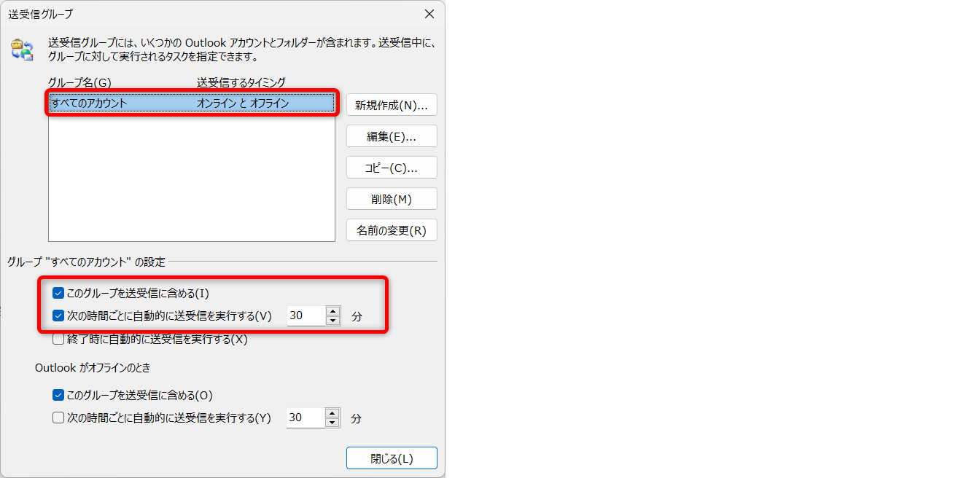
Task: Decrease online interval with the down arrow
Action: (332, 321)
